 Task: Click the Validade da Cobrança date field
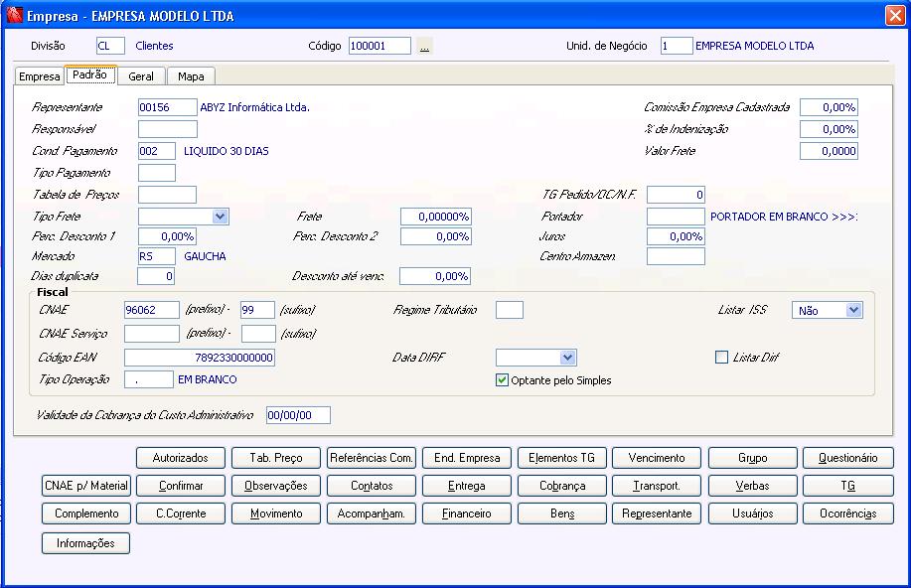coord(299,415)
